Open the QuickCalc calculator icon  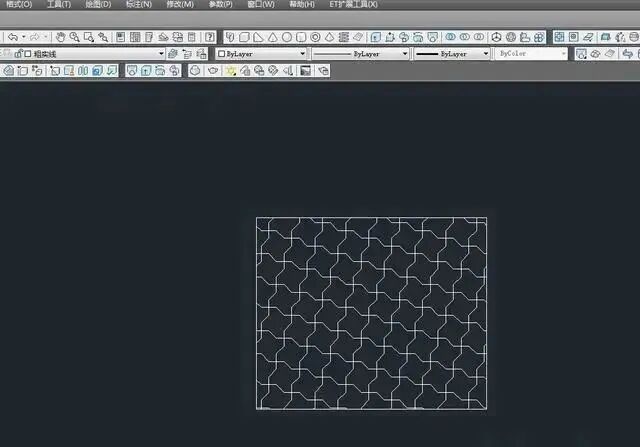point(191,37)
